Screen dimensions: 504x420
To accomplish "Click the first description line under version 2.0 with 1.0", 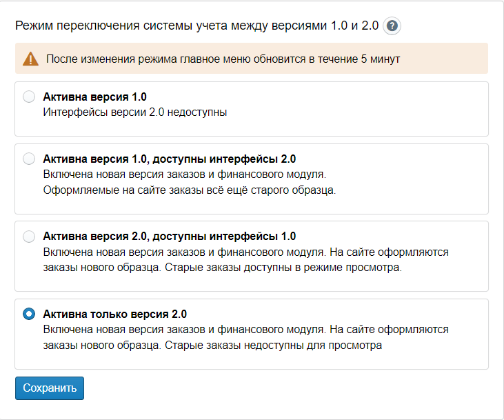I will tap(245, 252).
